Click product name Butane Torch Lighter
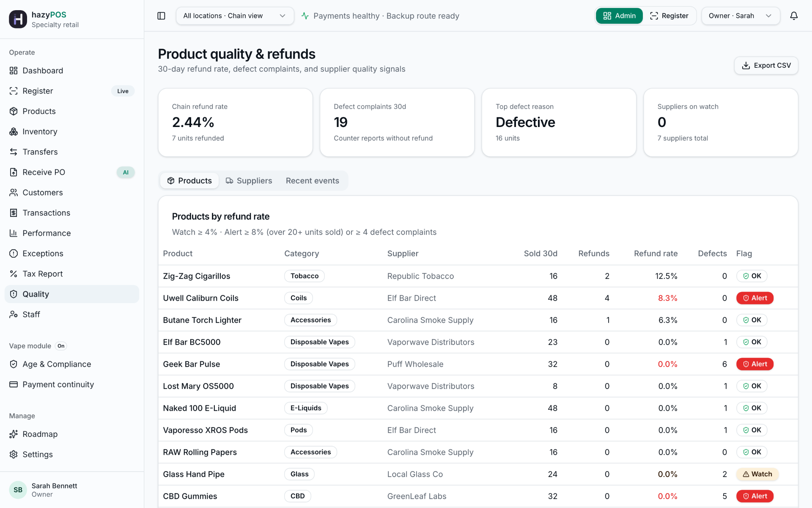This screenshot has height=508, width=812. click(202, 320)
